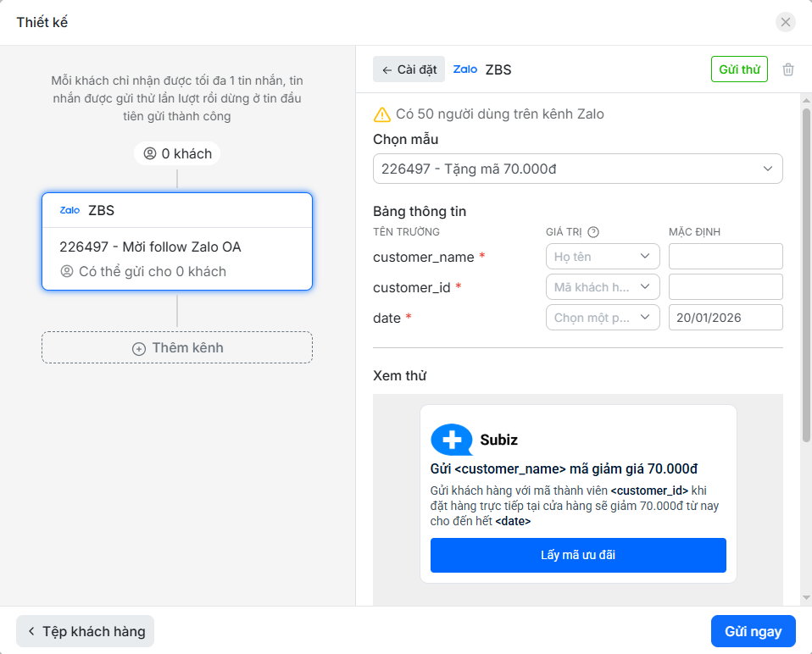
Task: Click the 0 khách badge
Action: point(177,153)
